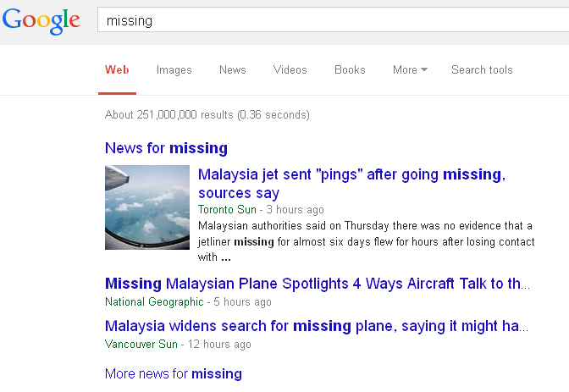The image size is (569, 392).
Task: Open the News tab
Action: [232, 70]
